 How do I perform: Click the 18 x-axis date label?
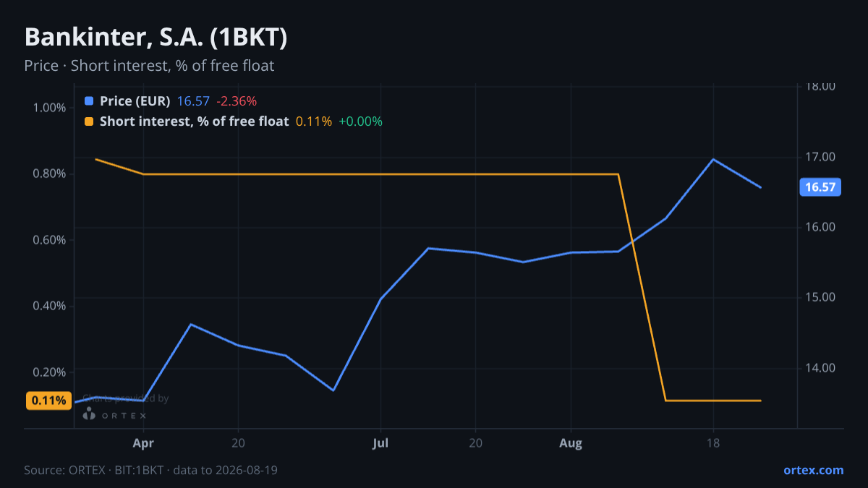tap(713, 442)
